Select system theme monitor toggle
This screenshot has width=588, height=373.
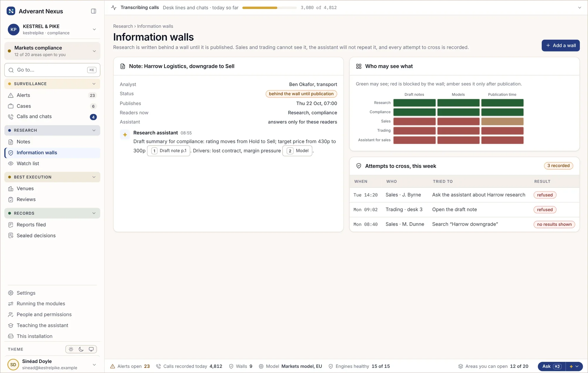(91, 349)
